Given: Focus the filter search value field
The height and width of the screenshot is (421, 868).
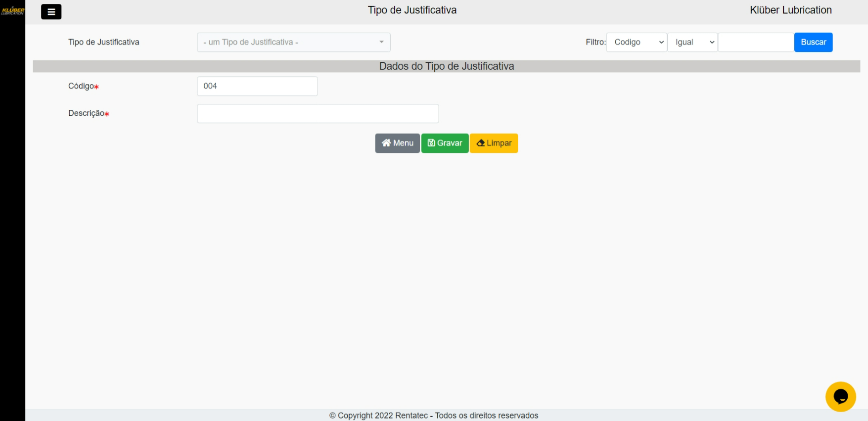Looking at the screenshot, I should click(x=756, y=42).
